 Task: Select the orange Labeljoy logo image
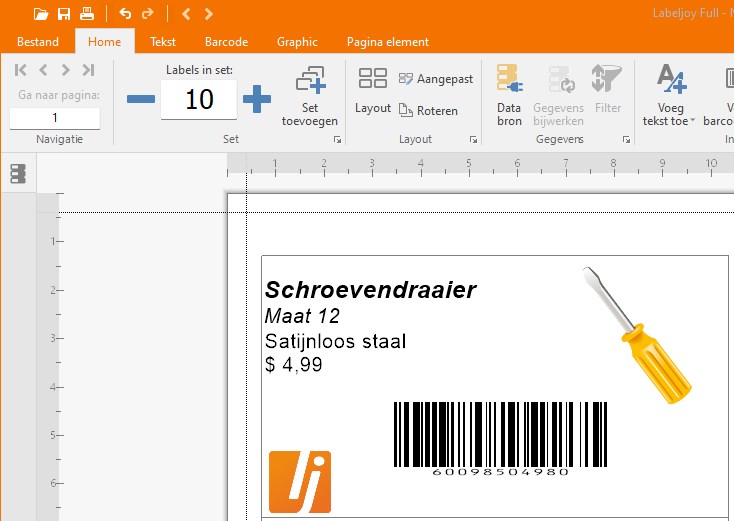[x=300, y=482]
